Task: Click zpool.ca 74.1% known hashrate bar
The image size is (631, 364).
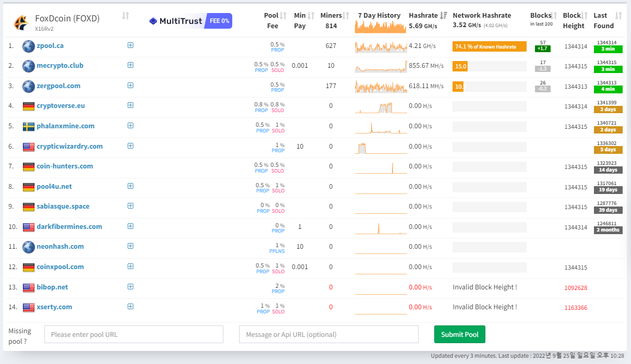Action: click(x=490, y=46)
